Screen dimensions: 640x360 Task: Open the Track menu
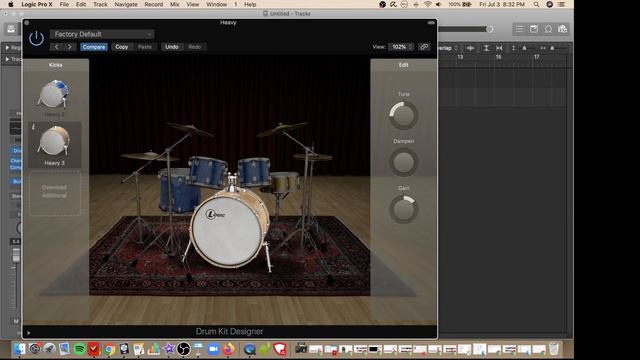(100, 4)
